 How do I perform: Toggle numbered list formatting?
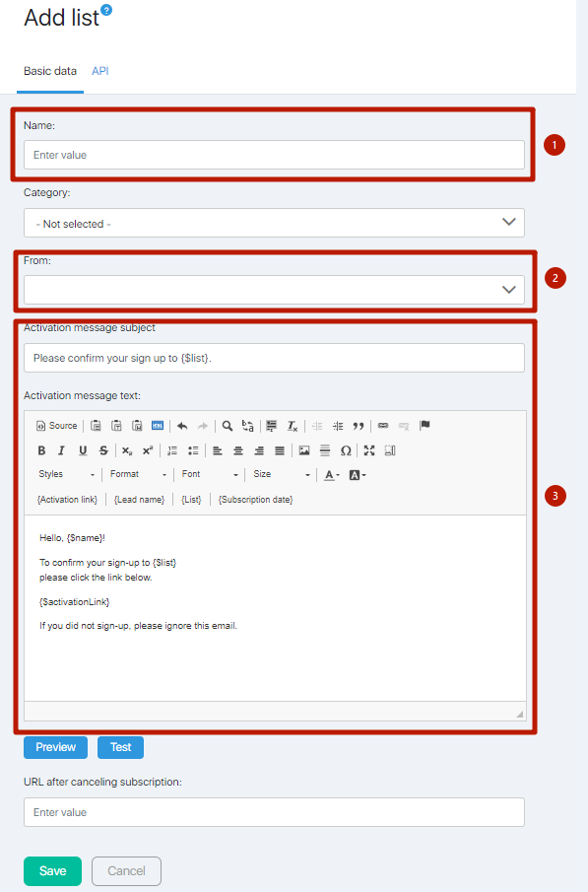coord(172,450)
